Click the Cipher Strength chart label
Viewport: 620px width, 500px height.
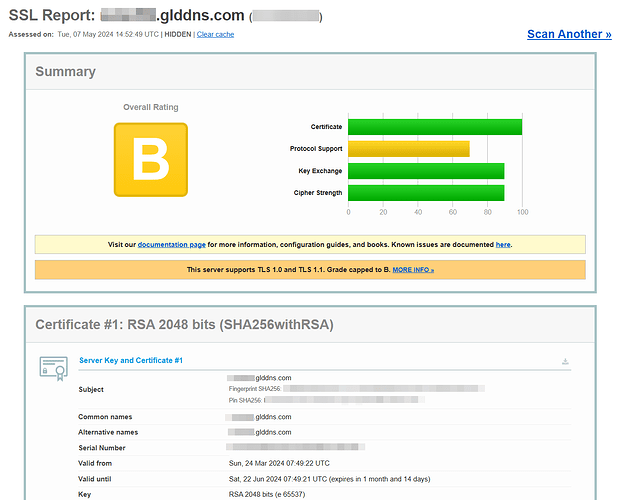click(318, 193)
